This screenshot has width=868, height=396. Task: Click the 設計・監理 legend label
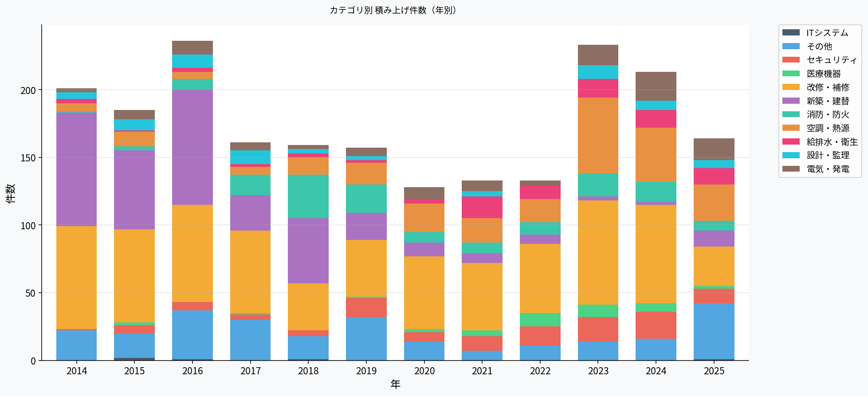pos(828,155)
